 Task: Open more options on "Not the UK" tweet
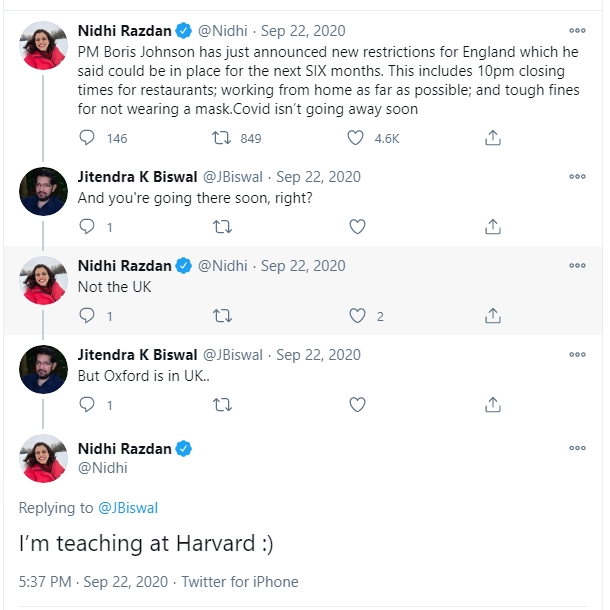tap(577, 266)
